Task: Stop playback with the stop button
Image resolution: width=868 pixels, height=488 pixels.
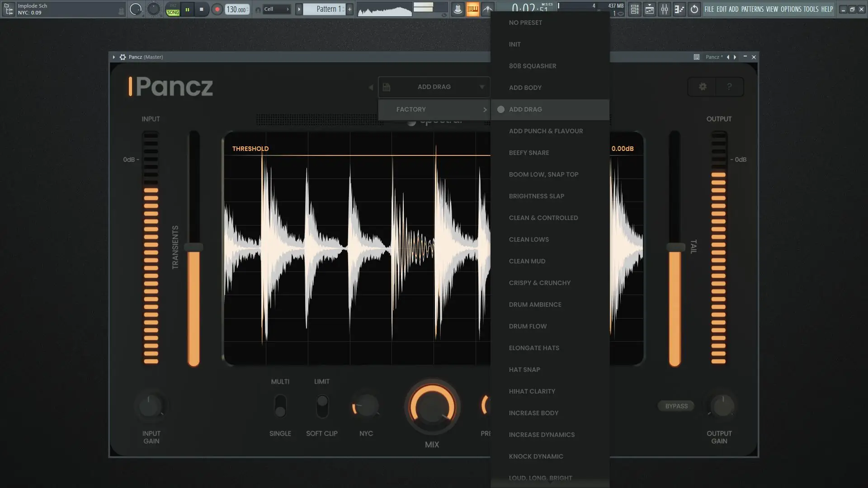Action: point(202,9)
